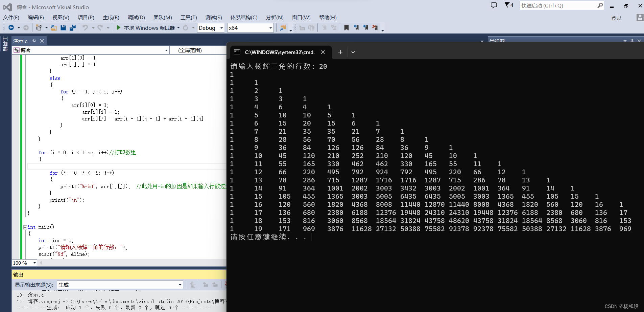644x312 pixels.
Task: Open the 工具箱 toolbox side tab
Action: pyautogui.click(x=5, y=44)
